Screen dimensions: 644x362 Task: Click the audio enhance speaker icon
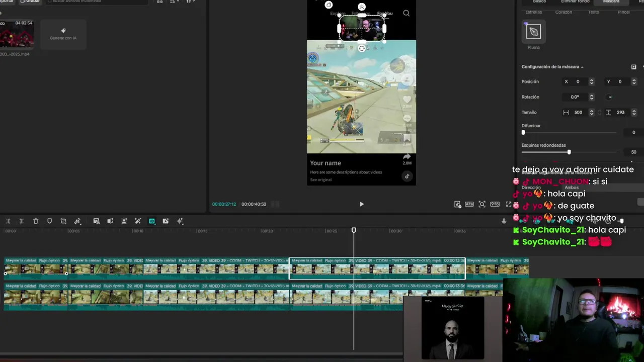(110, 221)
